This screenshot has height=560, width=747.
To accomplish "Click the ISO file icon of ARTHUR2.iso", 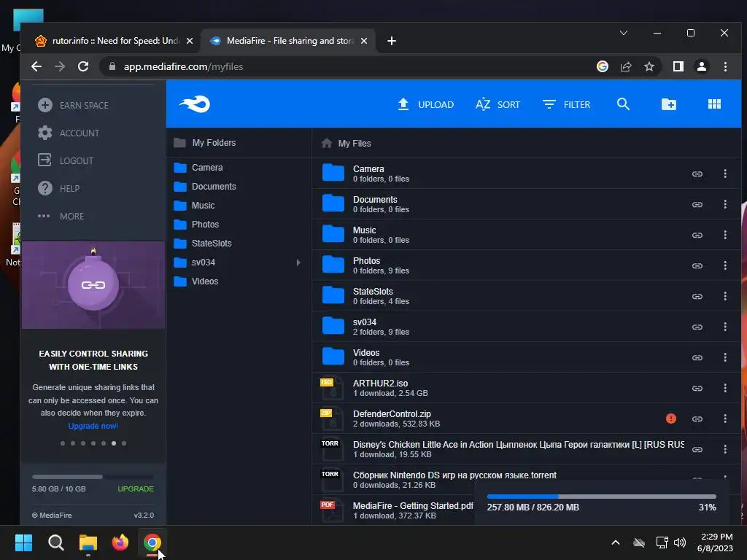I will point(332,388).
